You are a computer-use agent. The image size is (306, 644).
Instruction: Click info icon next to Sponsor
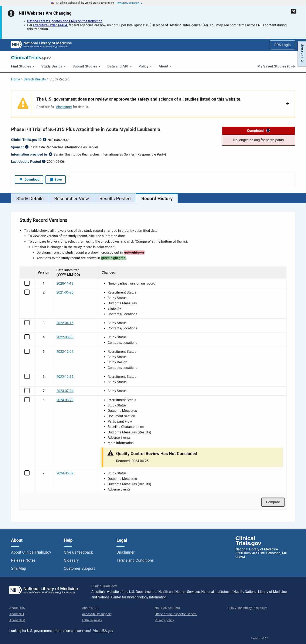click(x=27, y=147)
